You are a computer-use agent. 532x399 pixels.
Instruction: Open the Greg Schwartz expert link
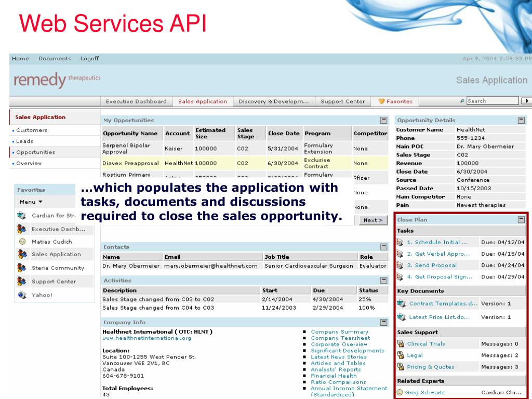(x=425, y=393)
